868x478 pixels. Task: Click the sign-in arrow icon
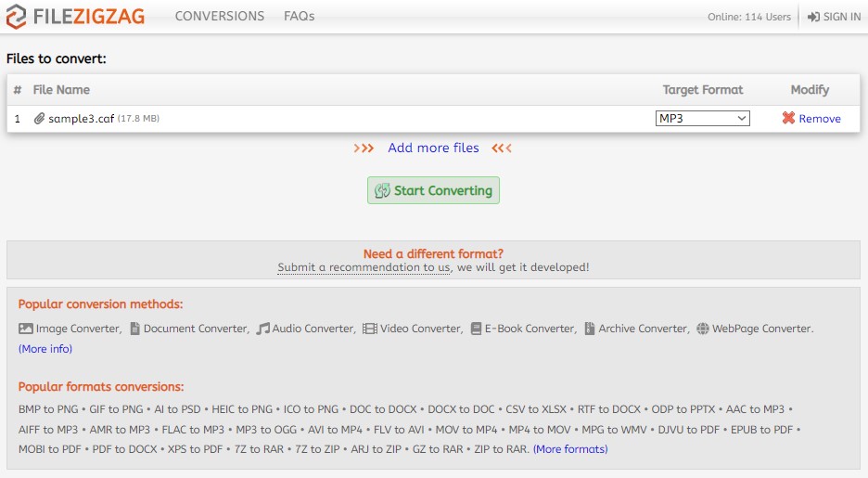(x=813, y=17)
